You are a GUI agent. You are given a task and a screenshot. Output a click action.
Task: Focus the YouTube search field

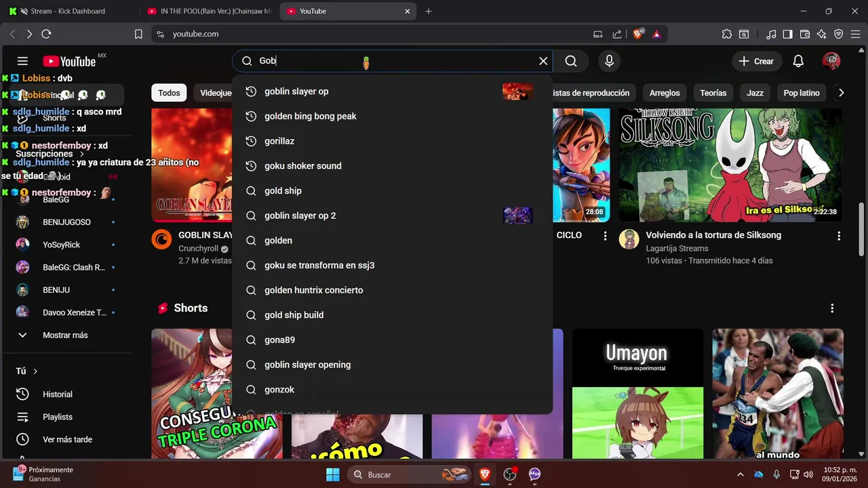393,61
